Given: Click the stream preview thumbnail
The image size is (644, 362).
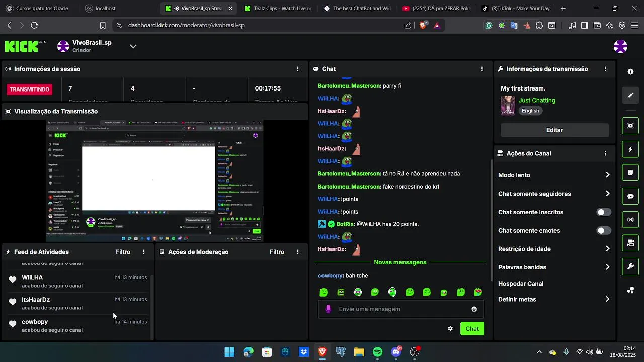Looking at the screenshot, I should [154, 181].
